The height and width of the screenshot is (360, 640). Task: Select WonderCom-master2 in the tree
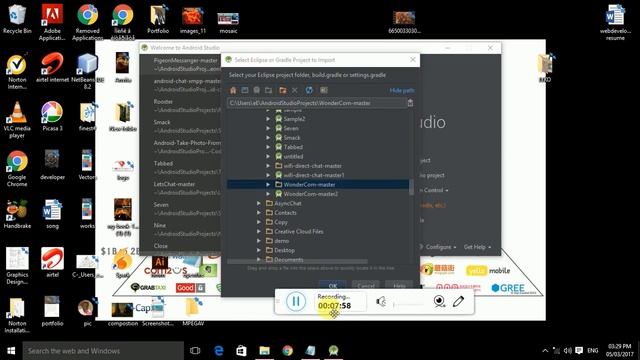click(x=311, y=194)
